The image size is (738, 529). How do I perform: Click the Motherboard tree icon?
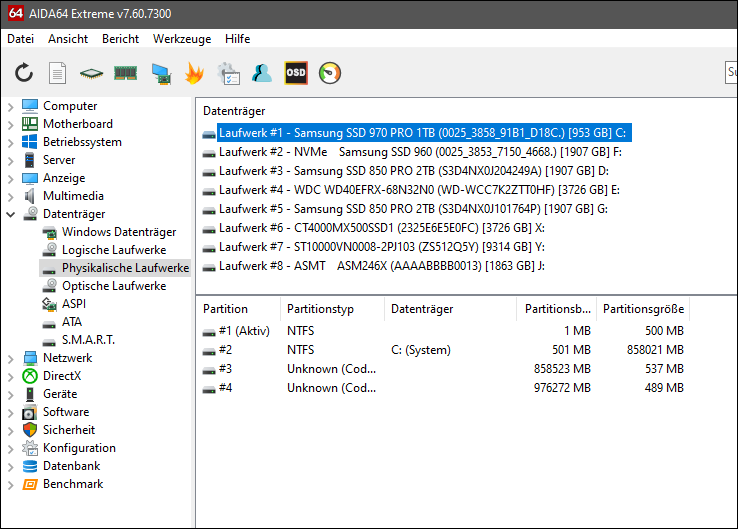(x=30, y=124)
